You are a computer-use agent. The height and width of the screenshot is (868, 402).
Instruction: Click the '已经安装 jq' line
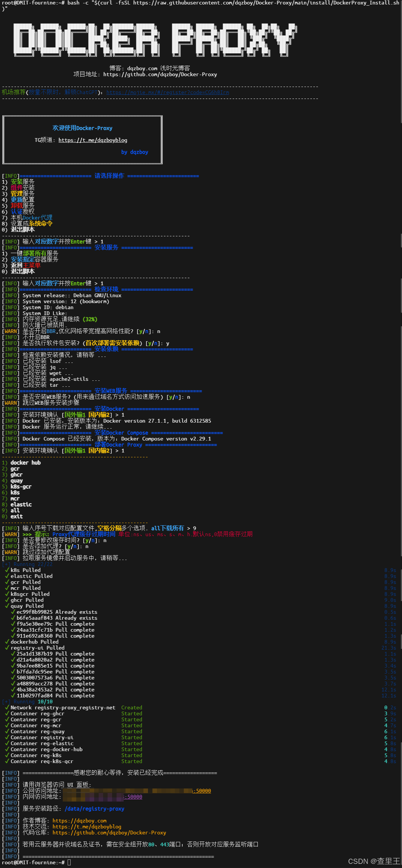point(34,367)
